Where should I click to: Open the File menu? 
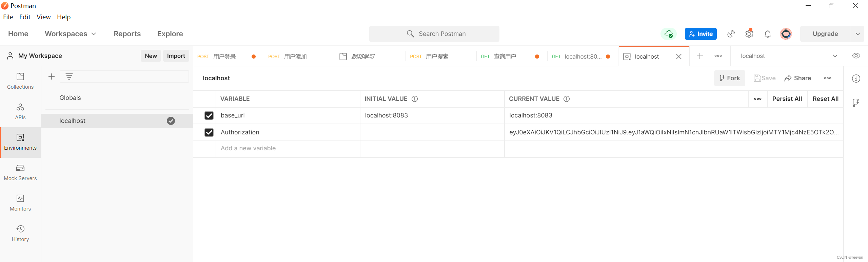[8, 17]
